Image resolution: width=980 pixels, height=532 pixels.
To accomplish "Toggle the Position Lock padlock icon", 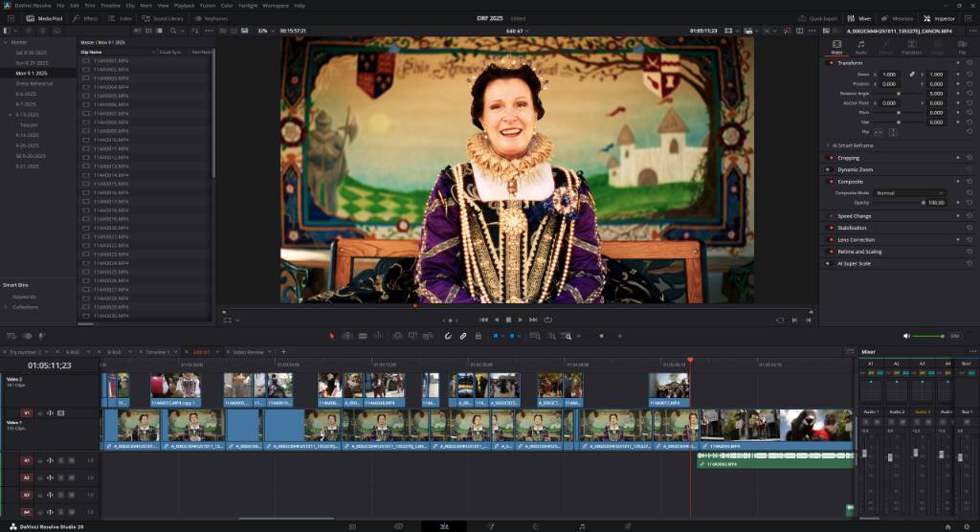I will [479, 336].
